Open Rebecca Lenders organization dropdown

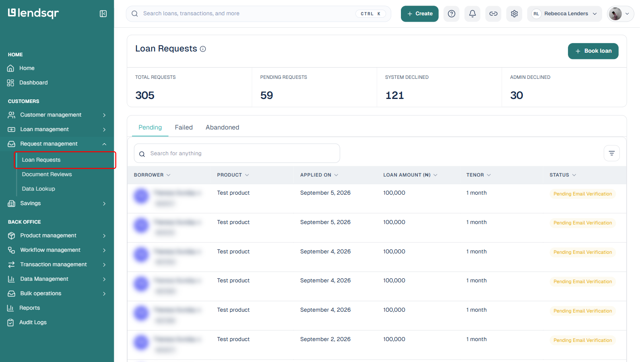tap(565, 14)
